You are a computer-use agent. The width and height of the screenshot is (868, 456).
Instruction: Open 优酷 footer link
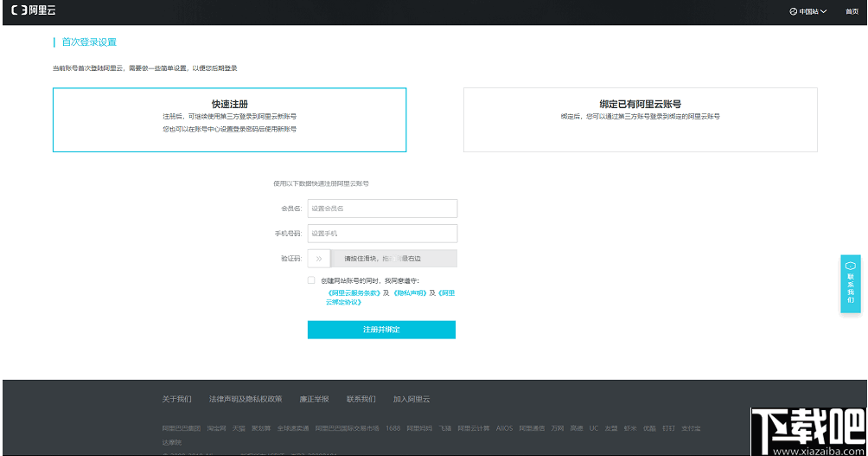pyautogui.click(x=649, y=428)
